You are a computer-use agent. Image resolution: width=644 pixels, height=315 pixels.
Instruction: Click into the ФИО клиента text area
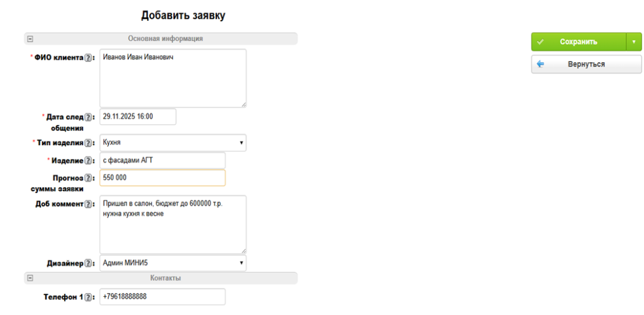click(x=173, y=79)
